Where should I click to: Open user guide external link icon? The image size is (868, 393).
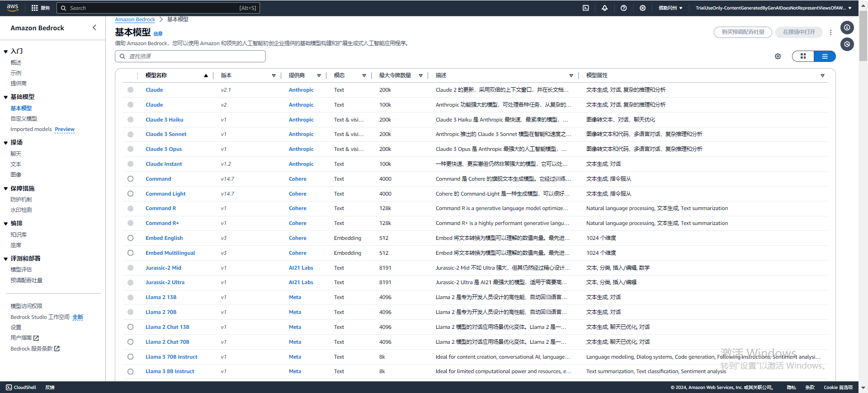(36, 338)
